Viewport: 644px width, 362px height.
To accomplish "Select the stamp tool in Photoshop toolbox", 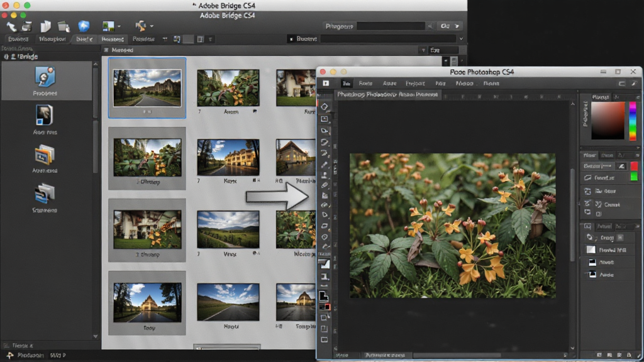I will [325, 175].
